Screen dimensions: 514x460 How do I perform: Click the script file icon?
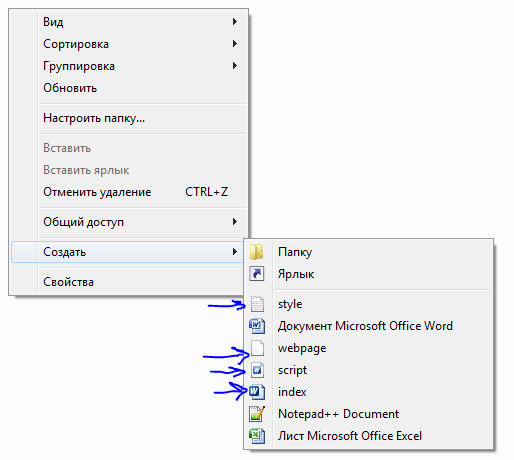pyautogui.click(x=257, y=370)
